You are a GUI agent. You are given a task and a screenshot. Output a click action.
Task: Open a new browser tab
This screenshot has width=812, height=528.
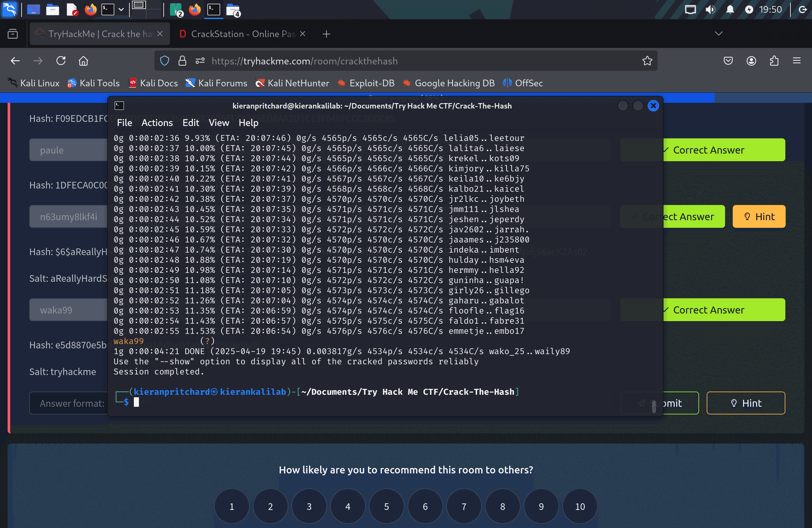(326, 34)
